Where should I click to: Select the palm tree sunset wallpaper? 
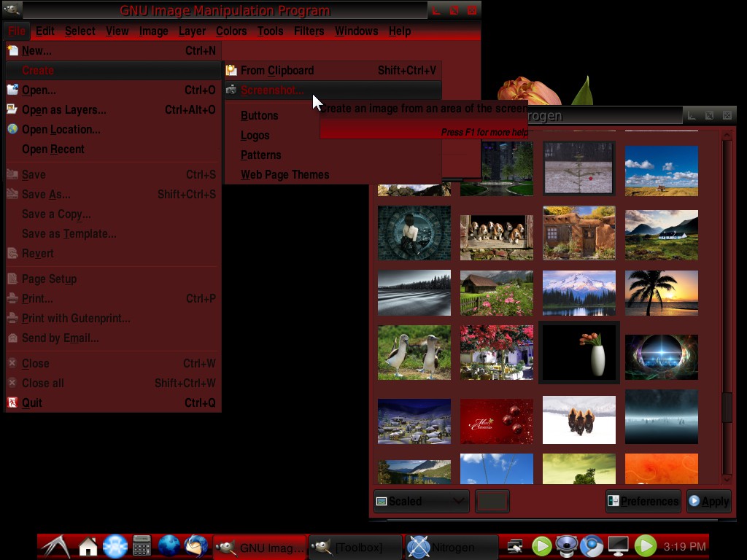pos(661,293)
